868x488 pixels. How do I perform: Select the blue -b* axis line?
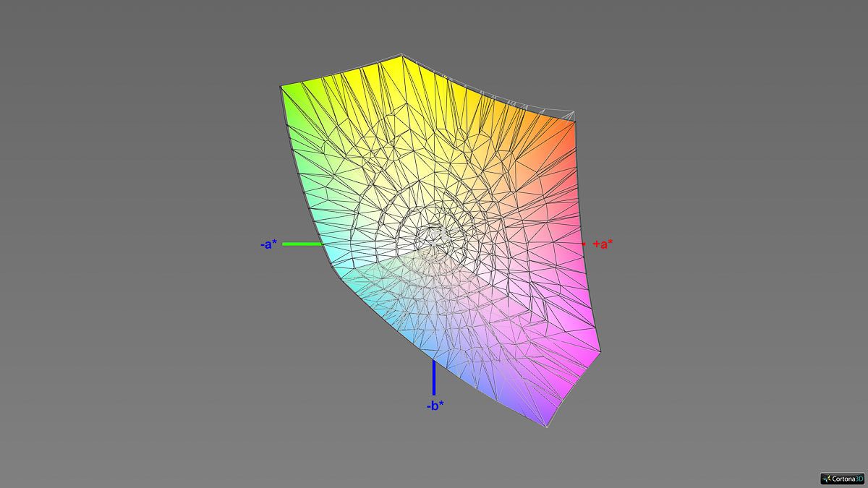[x=434, y=377]
